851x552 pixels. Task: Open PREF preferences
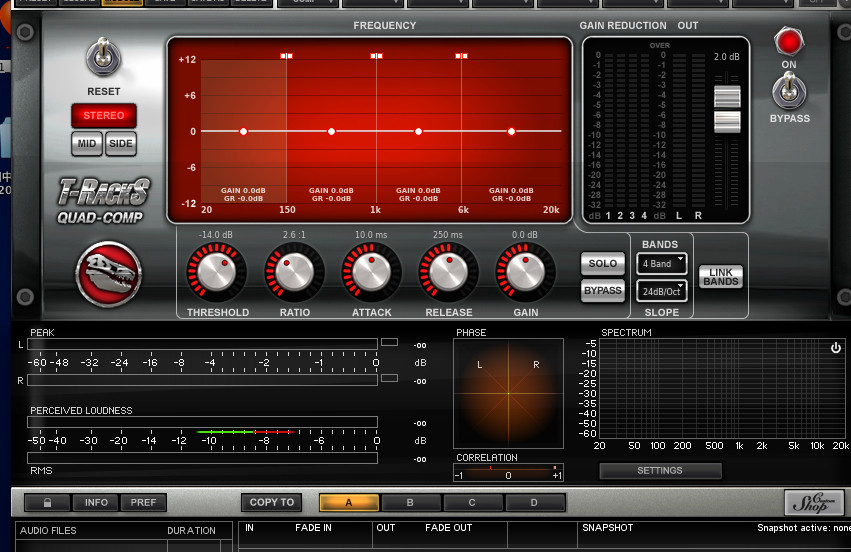click(143, 503)
